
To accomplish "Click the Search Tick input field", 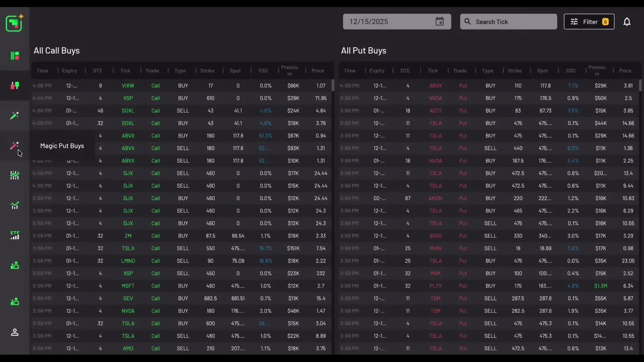I will pos(509,22).
